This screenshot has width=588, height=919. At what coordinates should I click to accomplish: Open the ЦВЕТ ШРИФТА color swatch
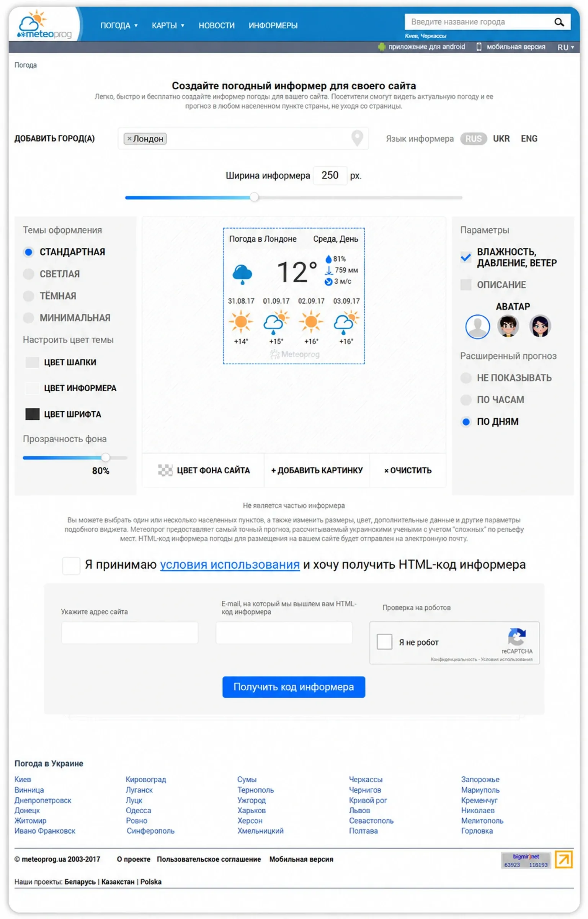[x=32, y=414]
